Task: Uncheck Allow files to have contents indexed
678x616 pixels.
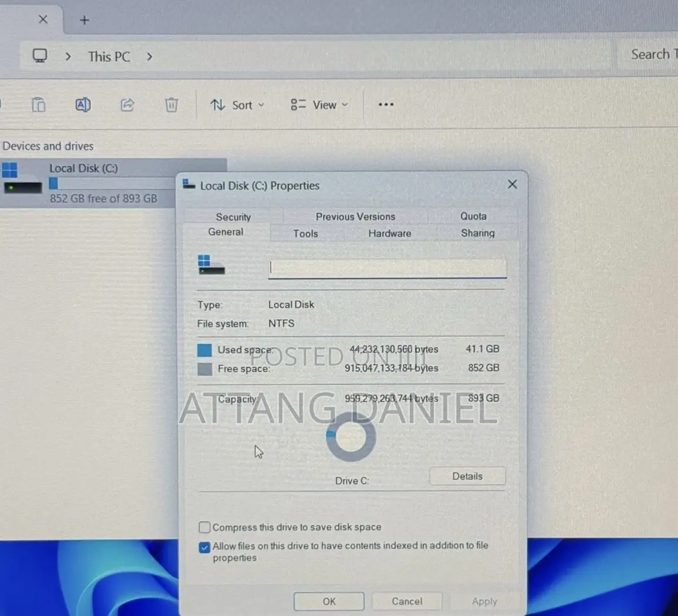Action: 205,547
